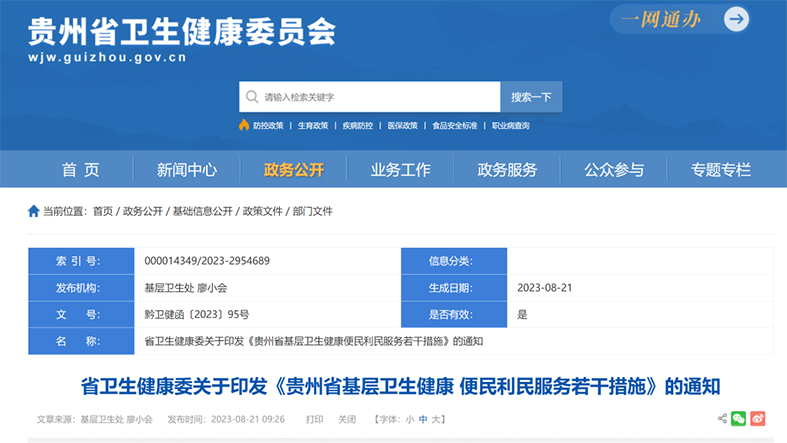Click the arrow icon on 一网通办 banner
This screenshot has width=787, height=443.
coord(736,19)
